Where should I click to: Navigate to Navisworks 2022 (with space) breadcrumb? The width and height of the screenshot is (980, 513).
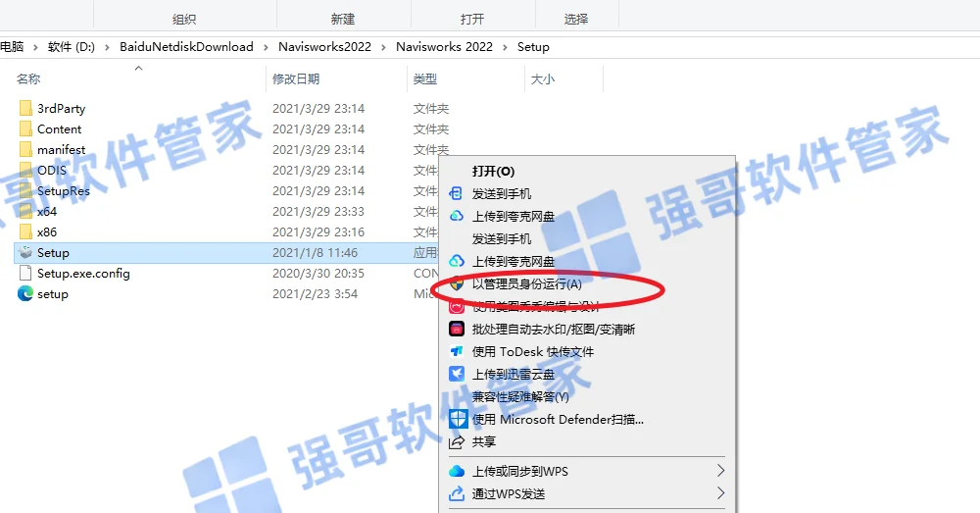point(444,47)
